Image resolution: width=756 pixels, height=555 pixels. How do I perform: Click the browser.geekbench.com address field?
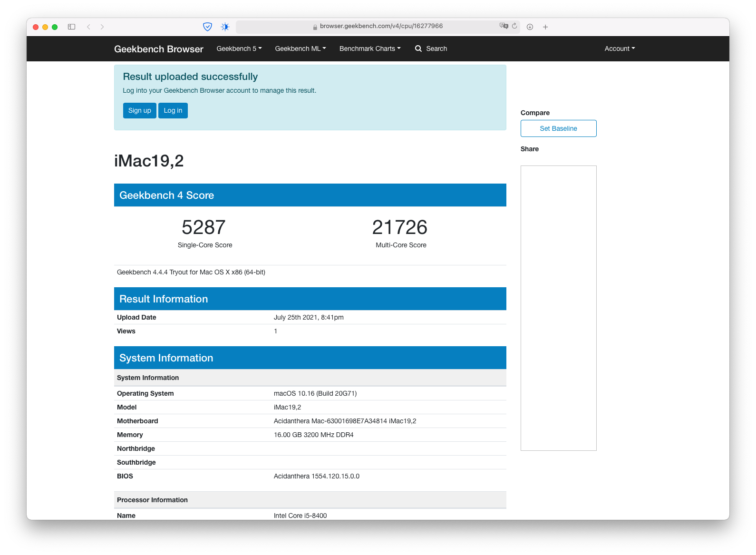[378, 26]
